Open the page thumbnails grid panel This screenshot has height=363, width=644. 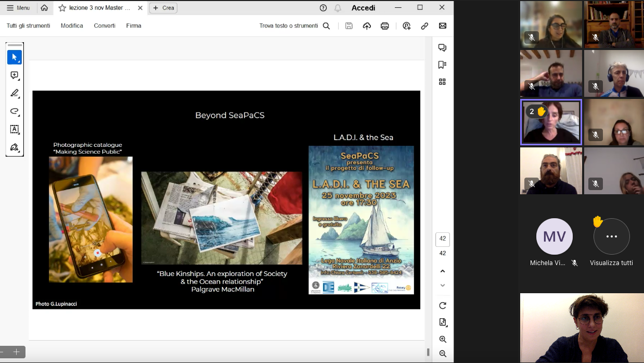442,82
